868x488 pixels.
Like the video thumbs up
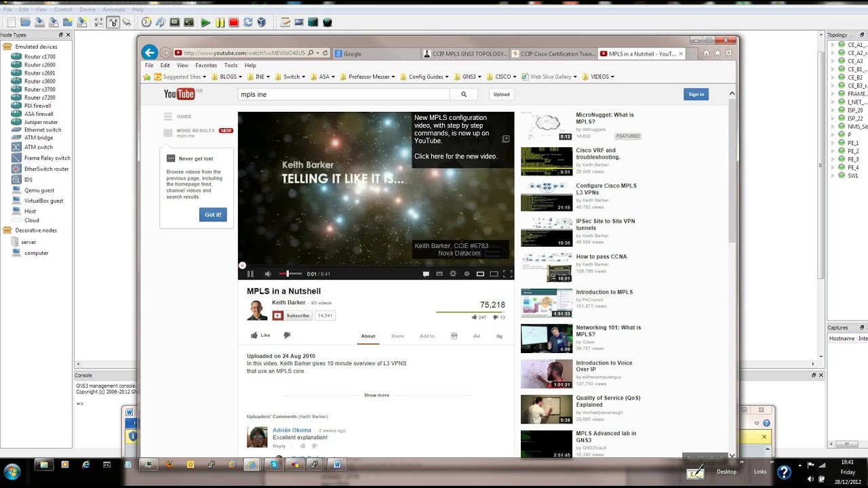pyautogui.click(x=260, y=335)
